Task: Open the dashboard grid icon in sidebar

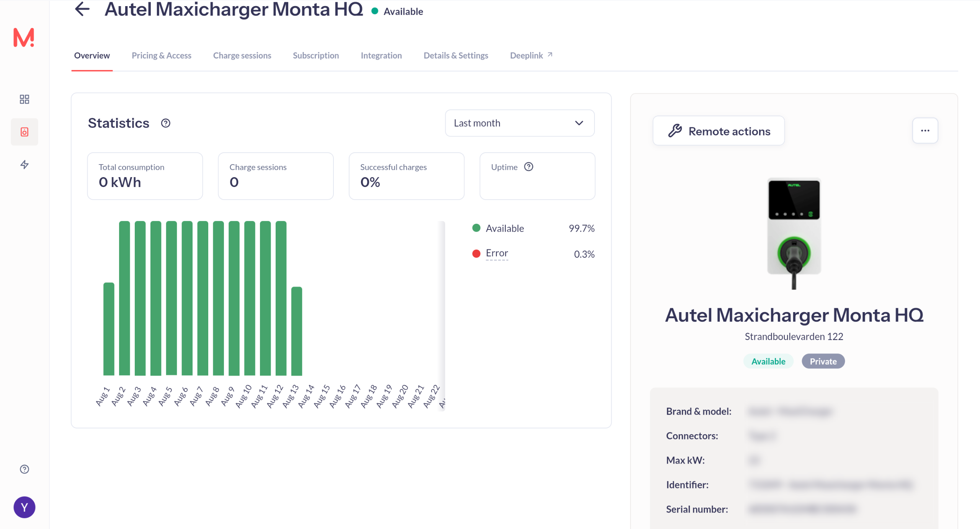Action: [24, 99]
